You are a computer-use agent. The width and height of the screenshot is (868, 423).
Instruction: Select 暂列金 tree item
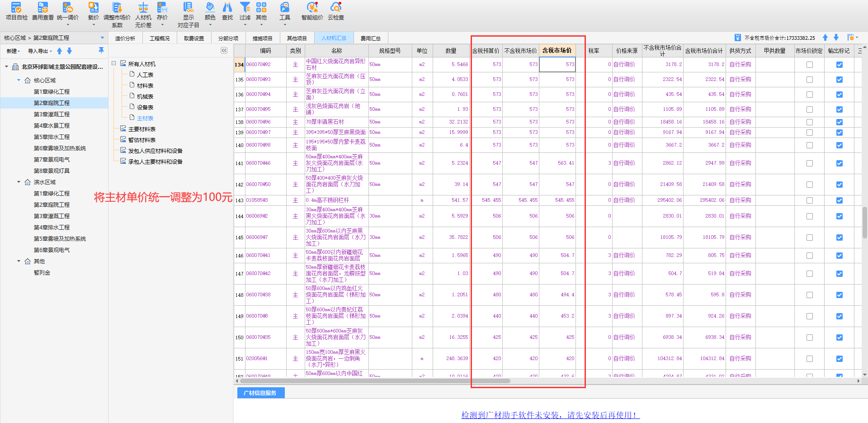[x=42, y=273]
